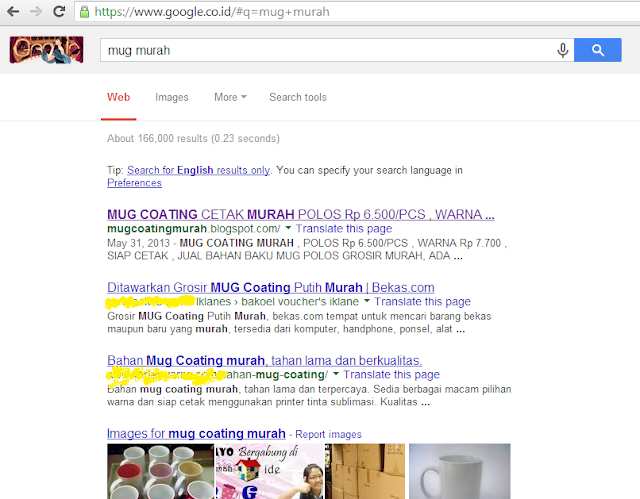Open 'Ditawarkan Grosir MUG Coating Putih Murah' result
640x499 pixels.
[x=271, y=287]
